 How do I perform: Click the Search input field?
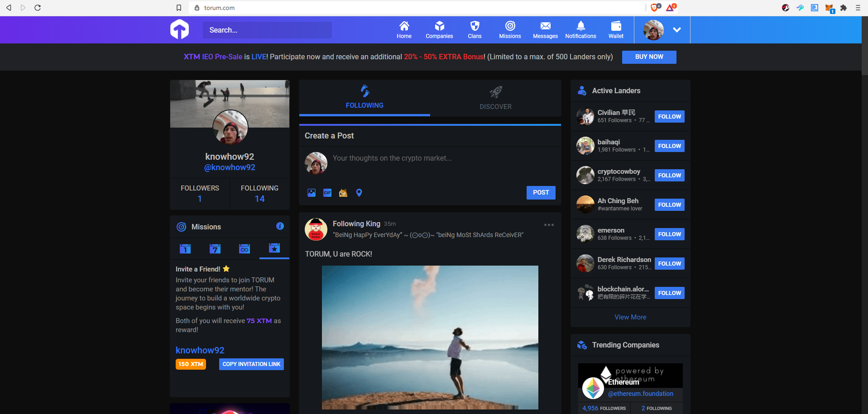tap(267, 30)
